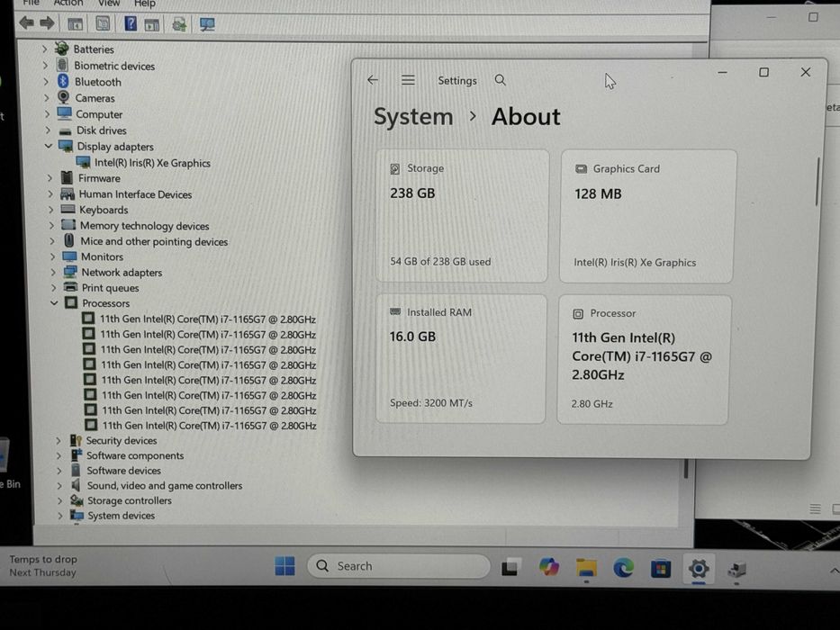The image size is (840, 630).
Task: Click the Keyboards category icon
Action: pos(68,209)
